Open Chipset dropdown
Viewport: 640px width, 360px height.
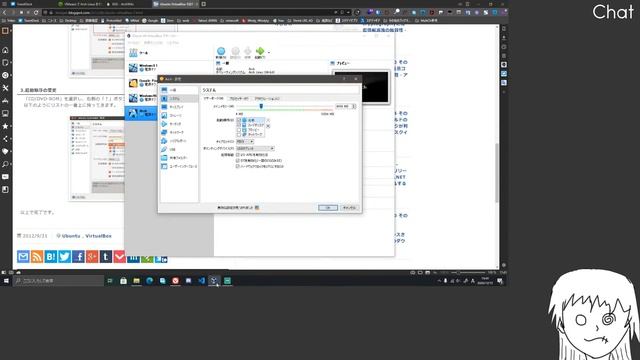pyautogui.click(x=245, y=141)
